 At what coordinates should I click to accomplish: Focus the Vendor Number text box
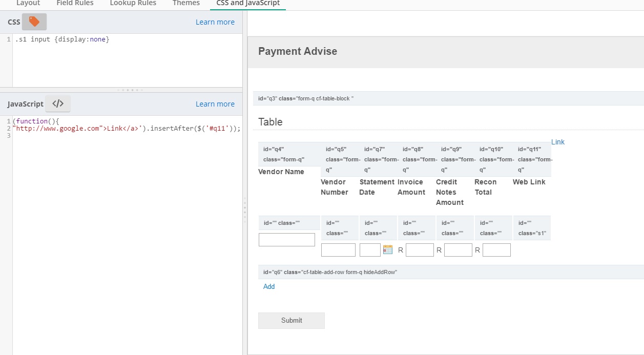click(338, 250)
